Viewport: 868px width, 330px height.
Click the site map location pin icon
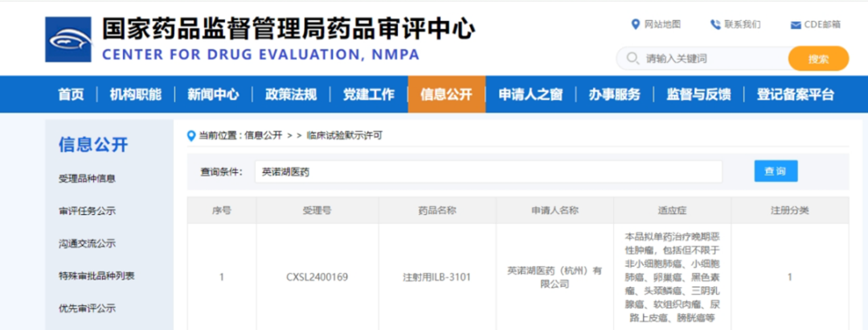636,24
